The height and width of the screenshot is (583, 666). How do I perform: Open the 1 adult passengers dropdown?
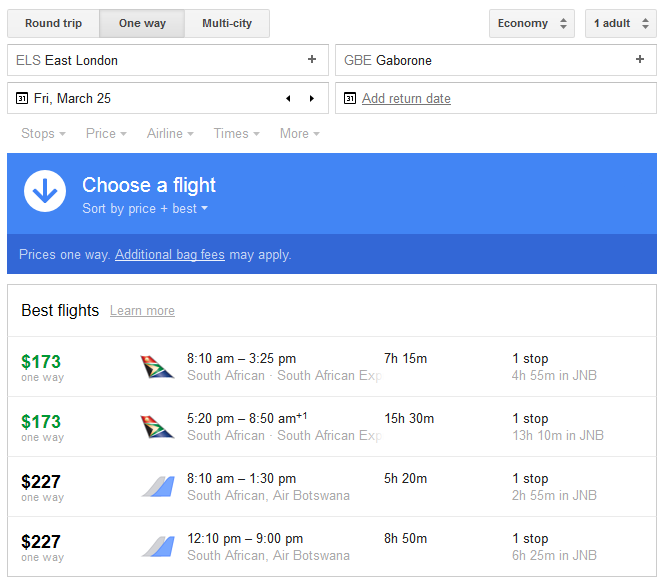click(621, 23)
